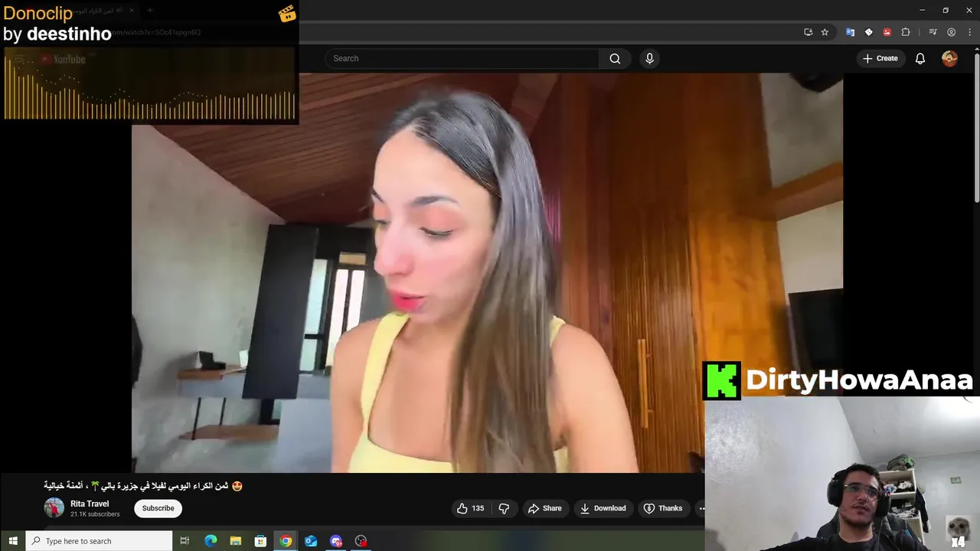Screen dimensions: 980x551
Task: Click the white tag extension icon
Action: [868, 32]
